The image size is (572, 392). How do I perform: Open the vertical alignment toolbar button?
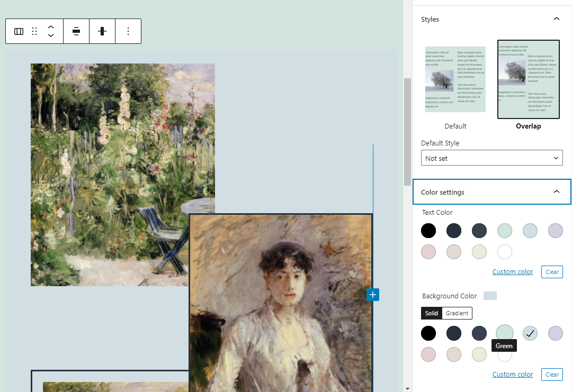coord(102,31)
